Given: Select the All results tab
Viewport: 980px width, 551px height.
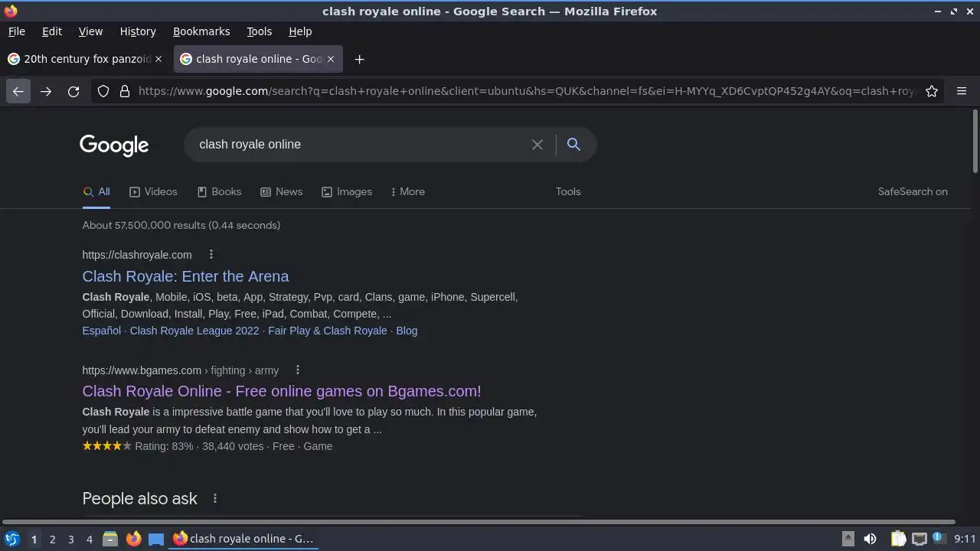Looking at the screenshot, I should tap(96, 191).
